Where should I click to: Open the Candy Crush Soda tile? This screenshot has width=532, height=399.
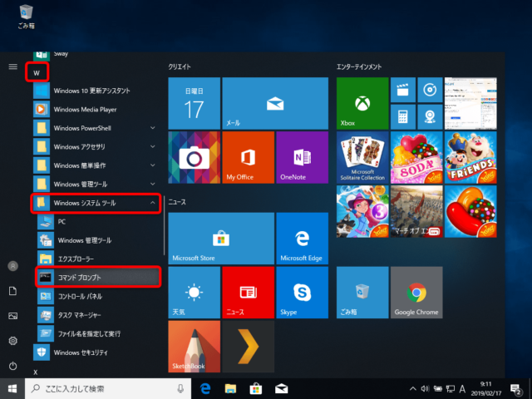(416, 157)
